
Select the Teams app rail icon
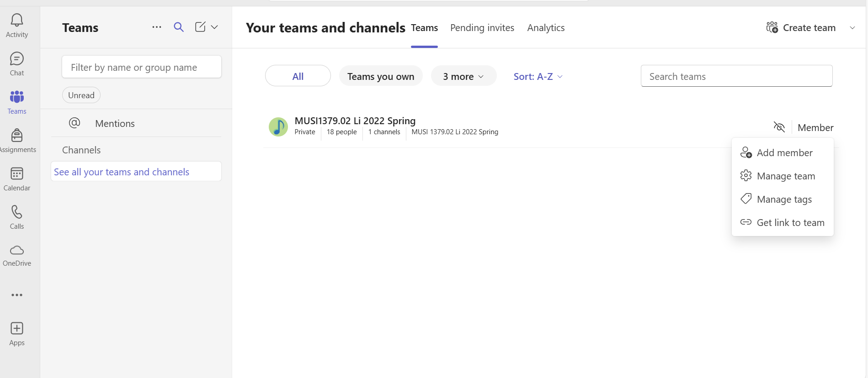pyautogui.click(x=17, y=102)
